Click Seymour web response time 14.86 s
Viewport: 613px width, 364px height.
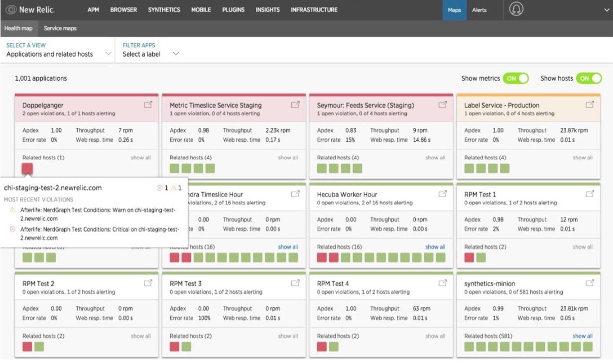click(x=422, y=140)
